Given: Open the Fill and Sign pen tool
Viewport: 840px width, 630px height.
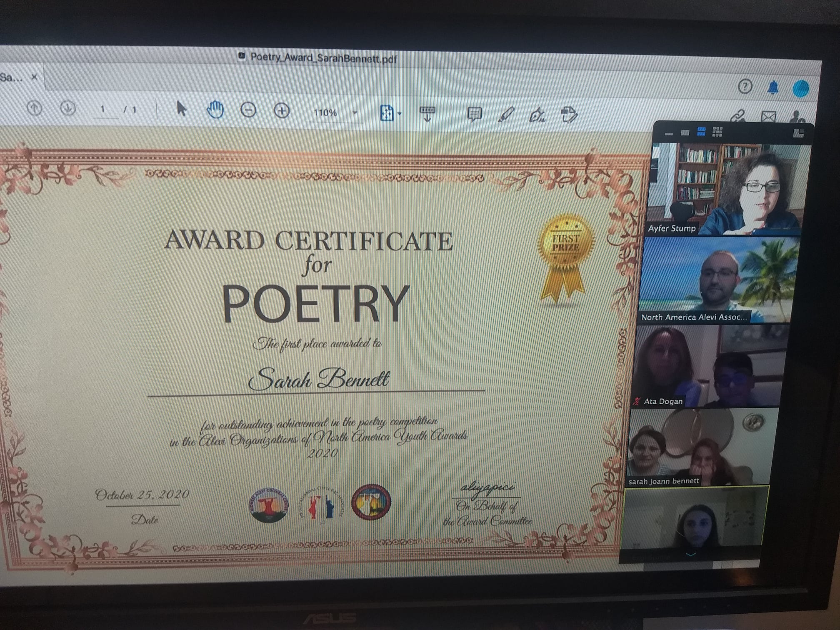Looking at the screenshot, I should click(x=537, y=115).
